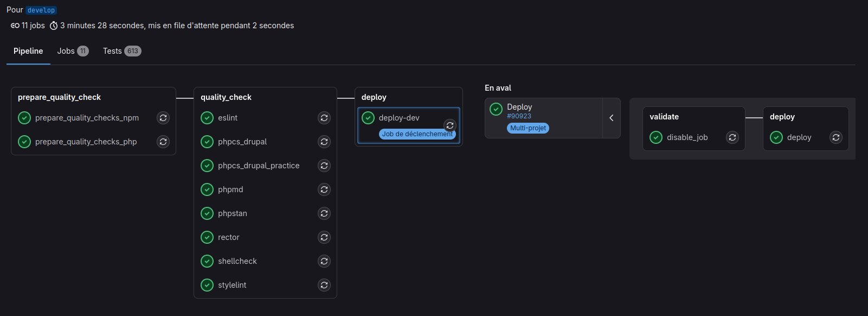868x316 pixels.
Task: Open the shellcheck job
Action: click(237, 261)
